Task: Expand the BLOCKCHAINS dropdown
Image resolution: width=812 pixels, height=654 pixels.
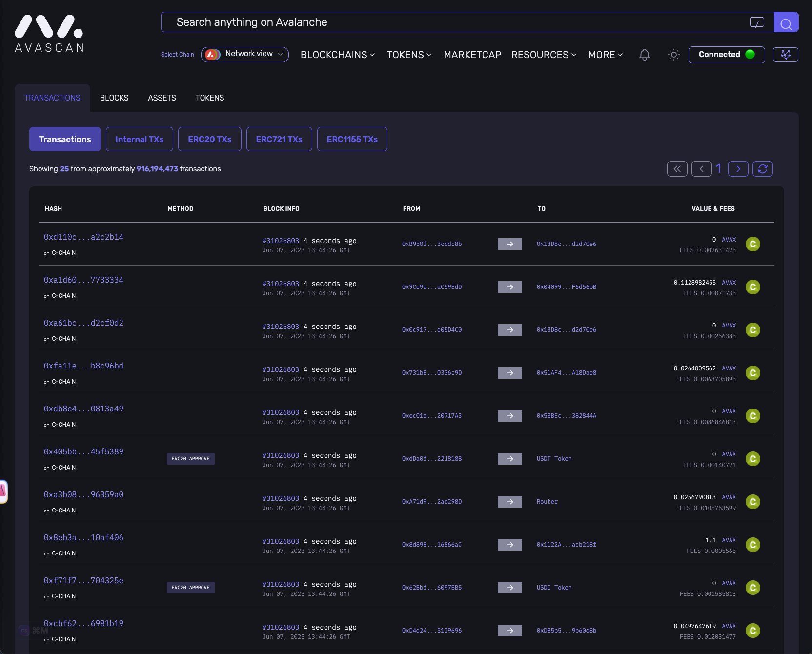Action: point(338,55)
